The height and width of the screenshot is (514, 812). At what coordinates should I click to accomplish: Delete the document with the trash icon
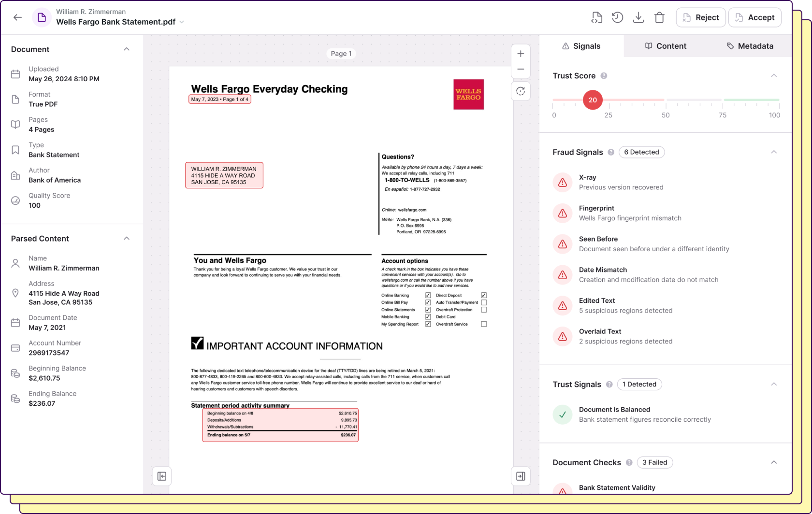pos(659,17)
